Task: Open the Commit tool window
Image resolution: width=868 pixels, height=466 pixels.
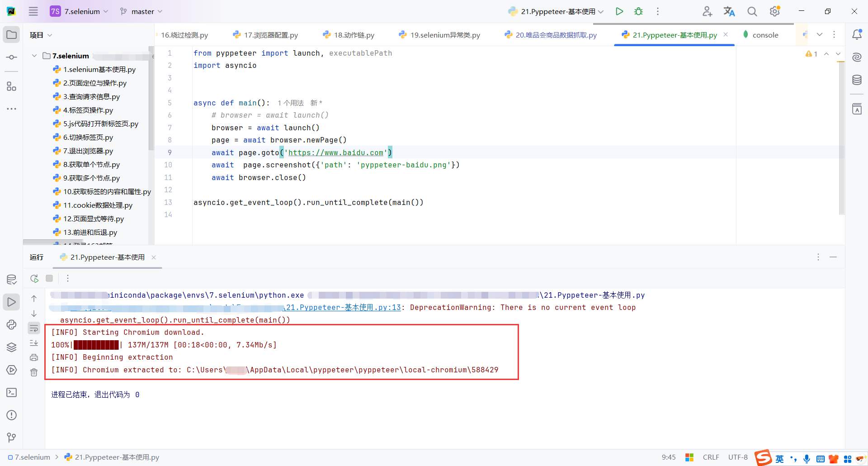Action: coord(12,57)
